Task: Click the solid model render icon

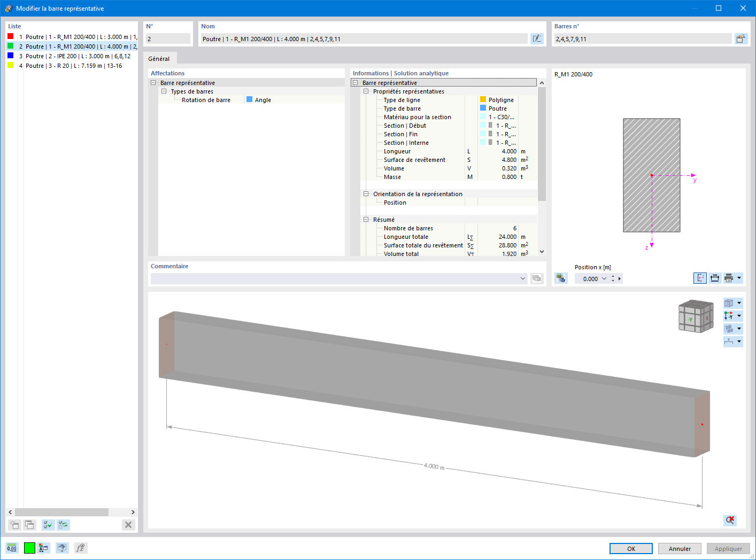Action: [x=729, y=329]
